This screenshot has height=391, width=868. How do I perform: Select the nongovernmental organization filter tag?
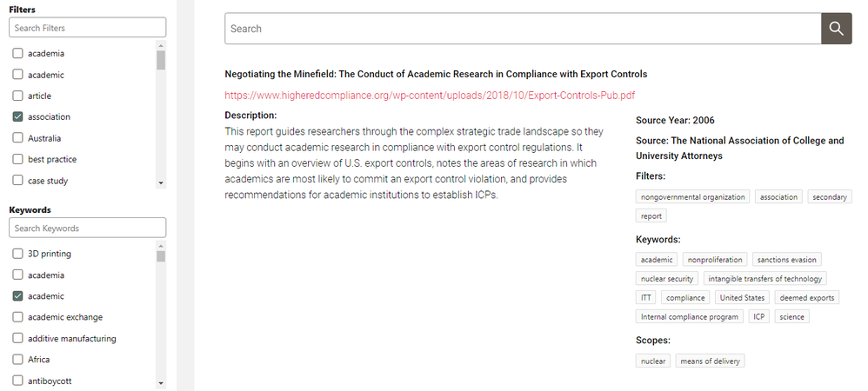click(x=692, y=197)
